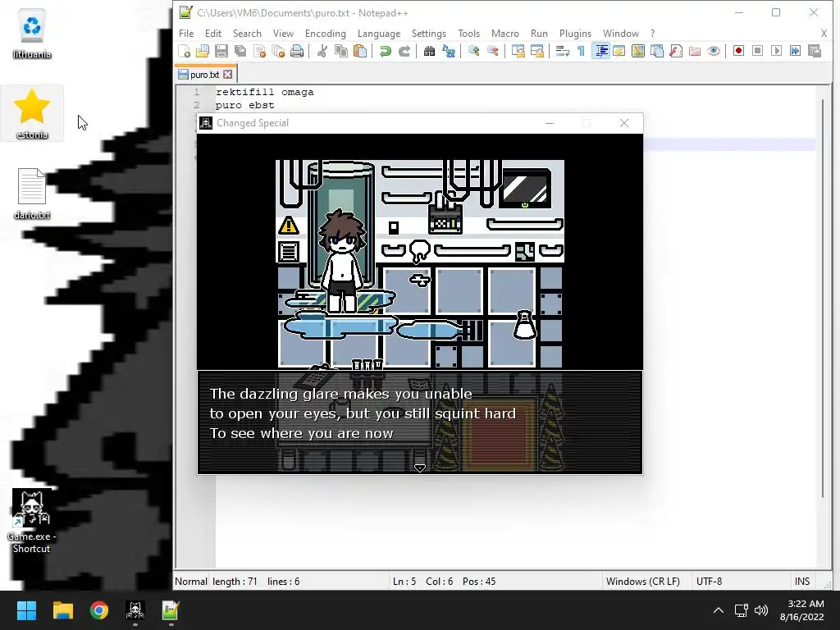Click the Close document toolbar icon
The image size is (840, 630).
[259, 51]
